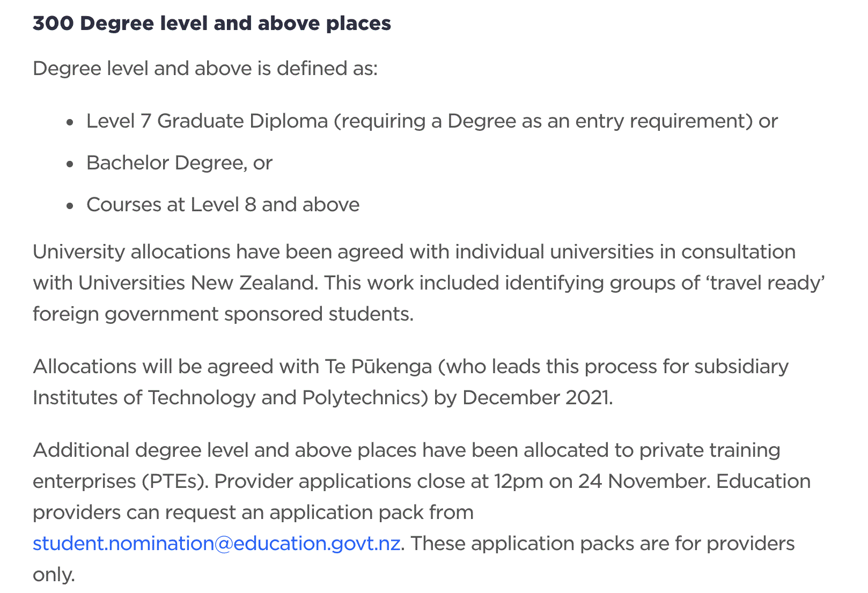Click the sentence "These application packs are for providers"
This screenshot has height=593, width=868.
coord(602,544)
